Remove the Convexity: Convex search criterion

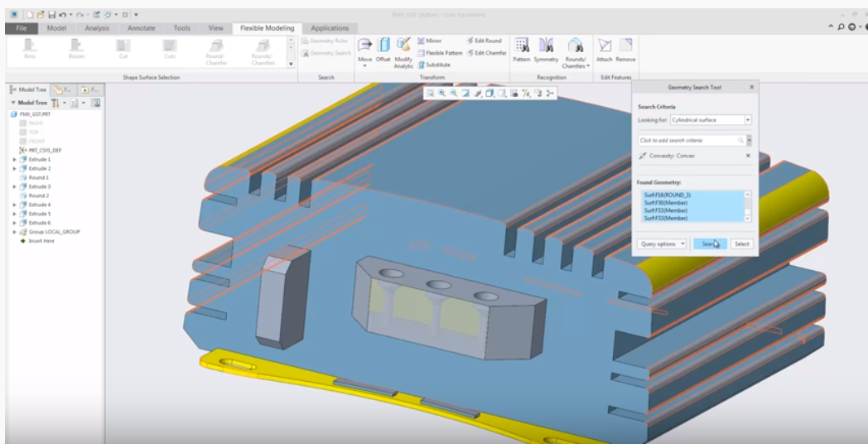(747, 156)
